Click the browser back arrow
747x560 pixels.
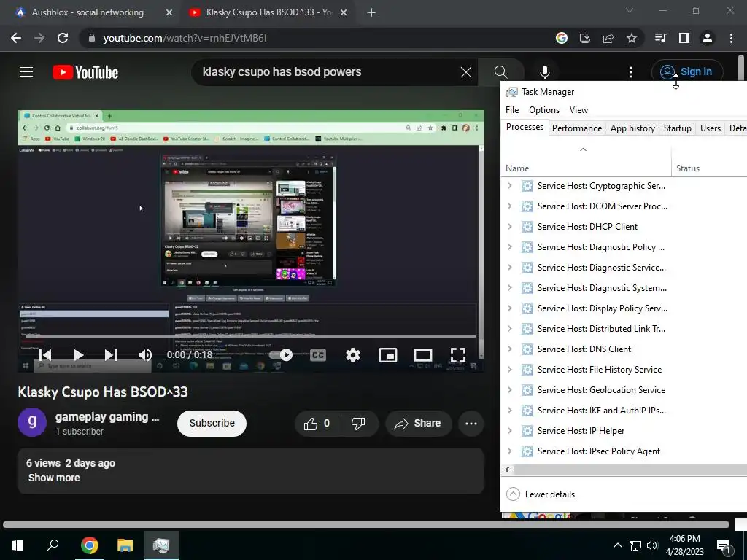pos(16,38)
